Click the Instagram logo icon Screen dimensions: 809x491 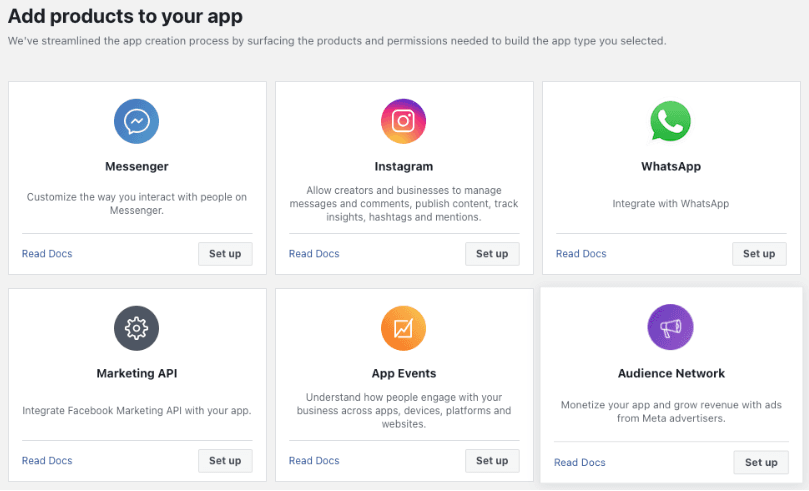point(403,121)
